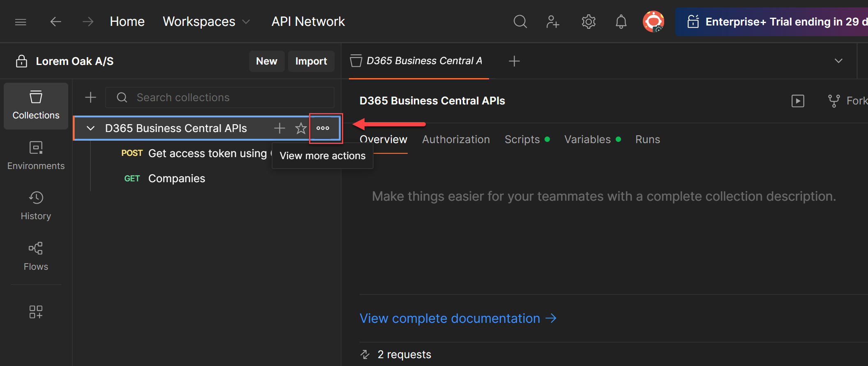Image resolution: width=868 pixels, height=366 pixels.
Task: Switch to the Runs tab
Action: point(648,139)
